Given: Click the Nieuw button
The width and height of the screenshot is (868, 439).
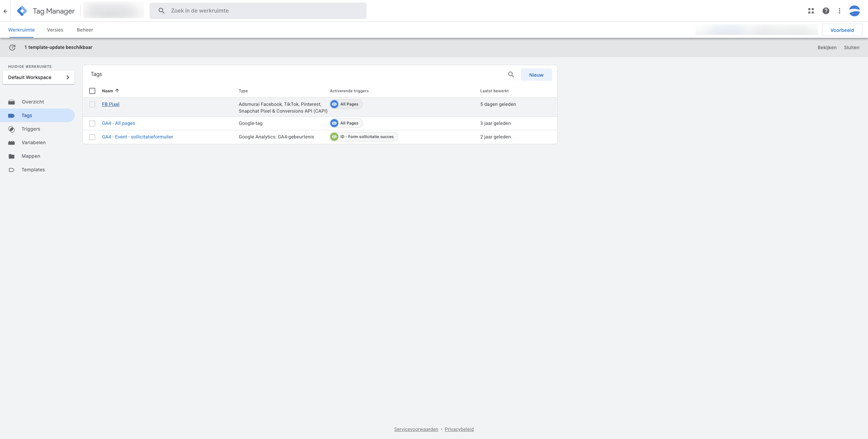Looking at the screenshot, I should tap(536, 75).
